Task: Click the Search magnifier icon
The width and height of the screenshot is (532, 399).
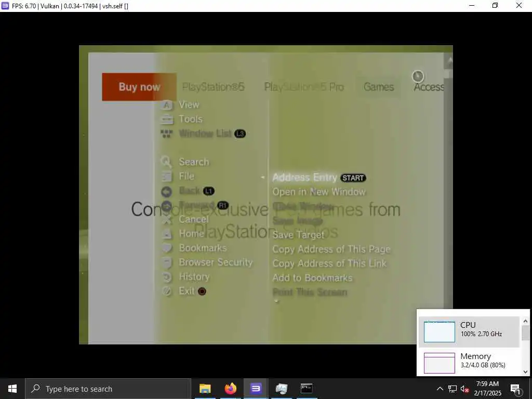Action: pos(166,162)
